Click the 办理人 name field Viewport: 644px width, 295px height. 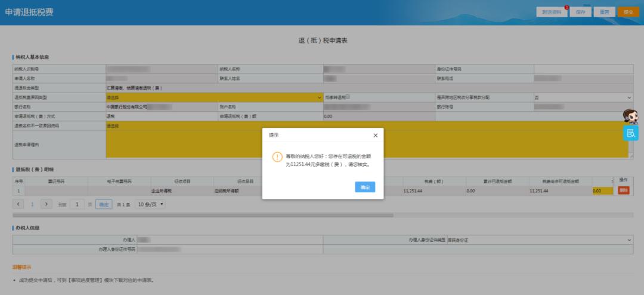point(230,240)
